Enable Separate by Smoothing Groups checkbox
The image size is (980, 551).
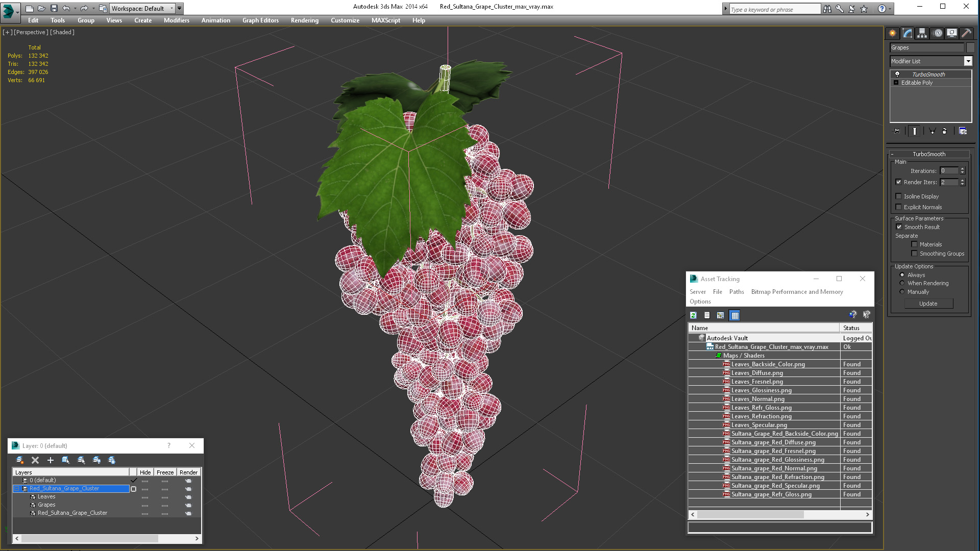[914, 254]
